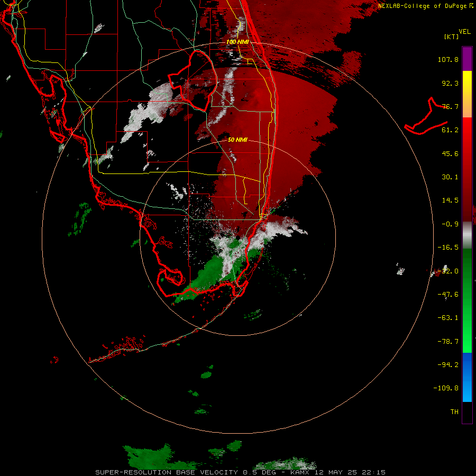Screen dimensions: 476x476
Task: Click the blue segment of the velocity color bar
Action: [x=467, y=377]
